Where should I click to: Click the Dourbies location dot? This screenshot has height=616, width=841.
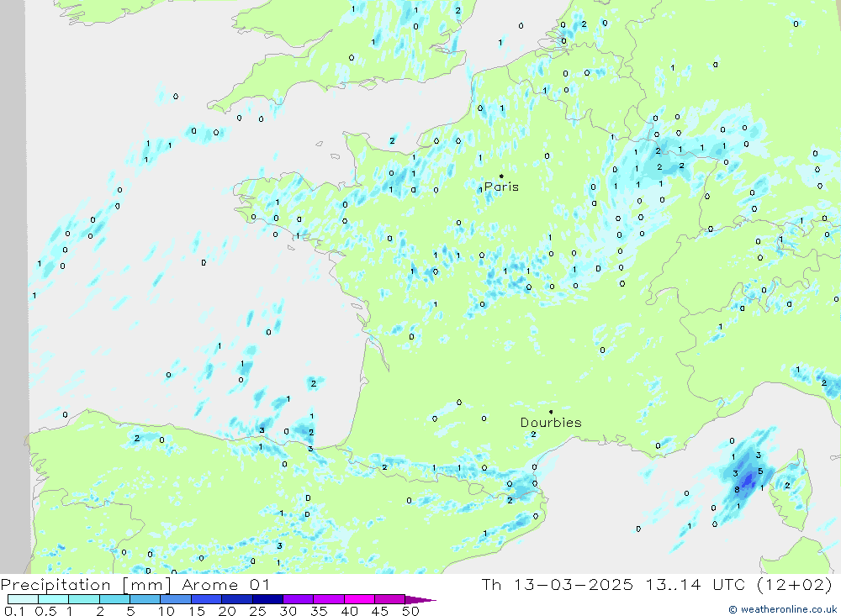tap(551, 412)
